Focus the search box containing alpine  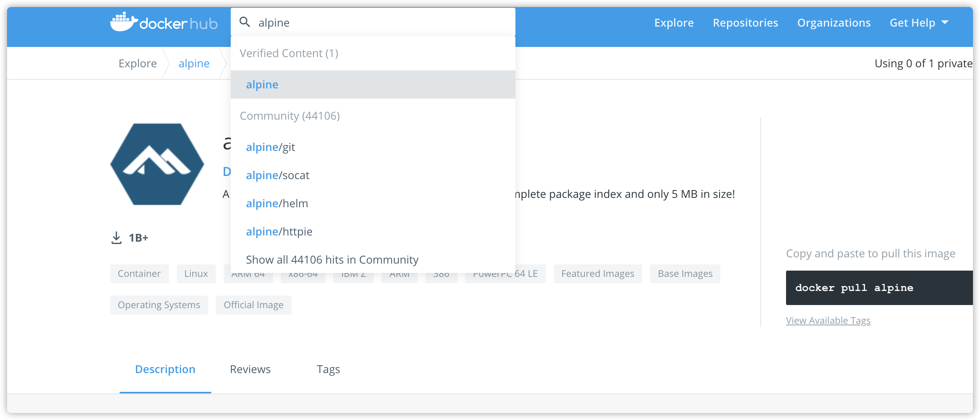coord(373,22)
